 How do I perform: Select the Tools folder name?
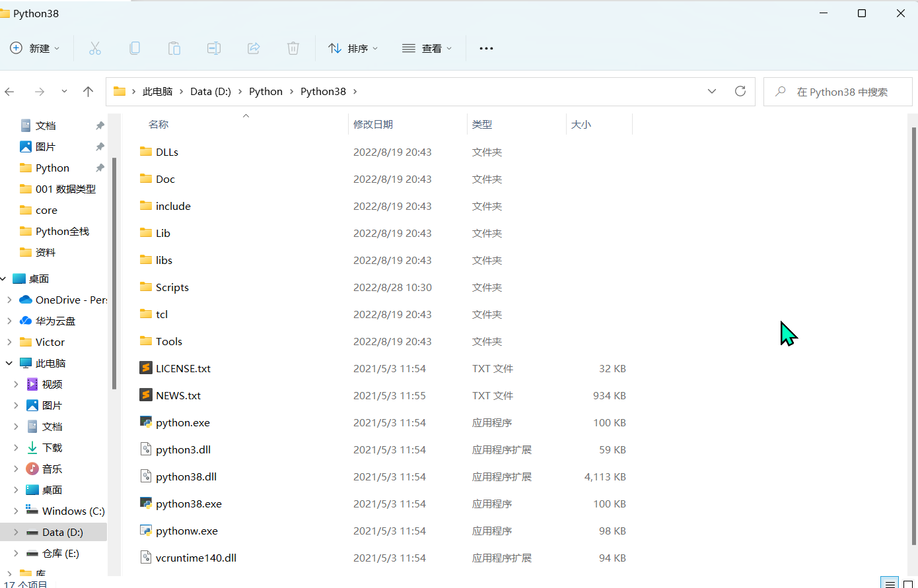pyautogui.click(x=169, y=341)
